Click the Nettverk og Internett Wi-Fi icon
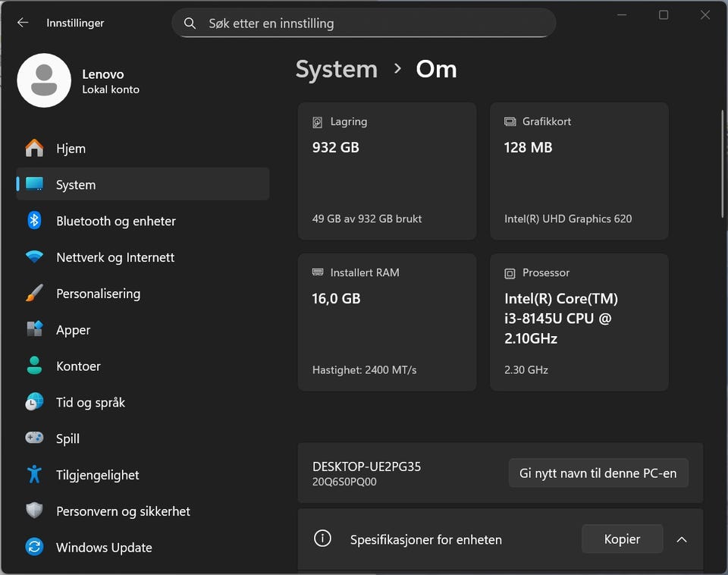The width and height of the screenshot is (728, 575). tap(34, 257)
